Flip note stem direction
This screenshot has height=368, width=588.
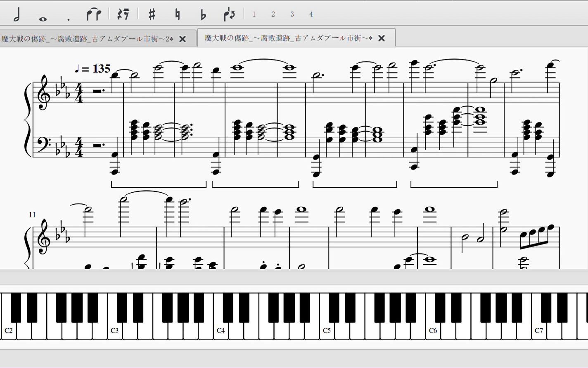229,14
